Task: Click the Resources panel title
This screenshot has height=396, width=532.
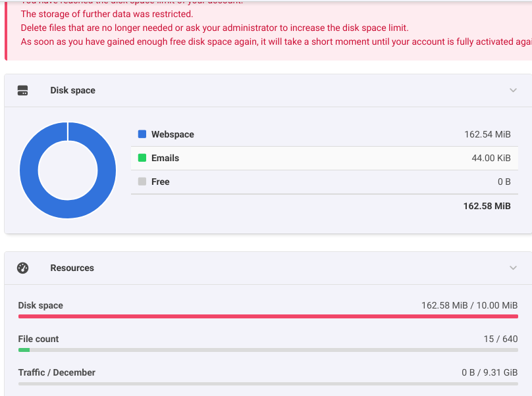Action: [72, 268]
